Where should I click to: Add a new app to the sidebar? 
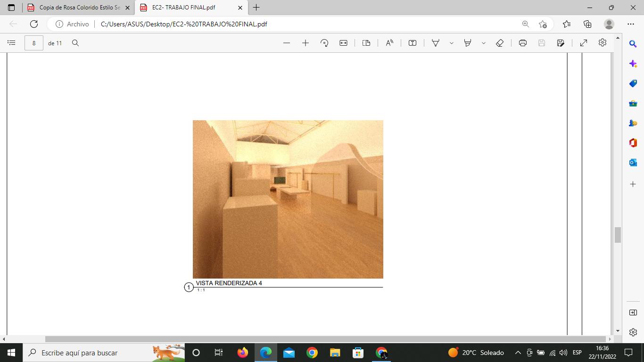[x=633, y=183]
